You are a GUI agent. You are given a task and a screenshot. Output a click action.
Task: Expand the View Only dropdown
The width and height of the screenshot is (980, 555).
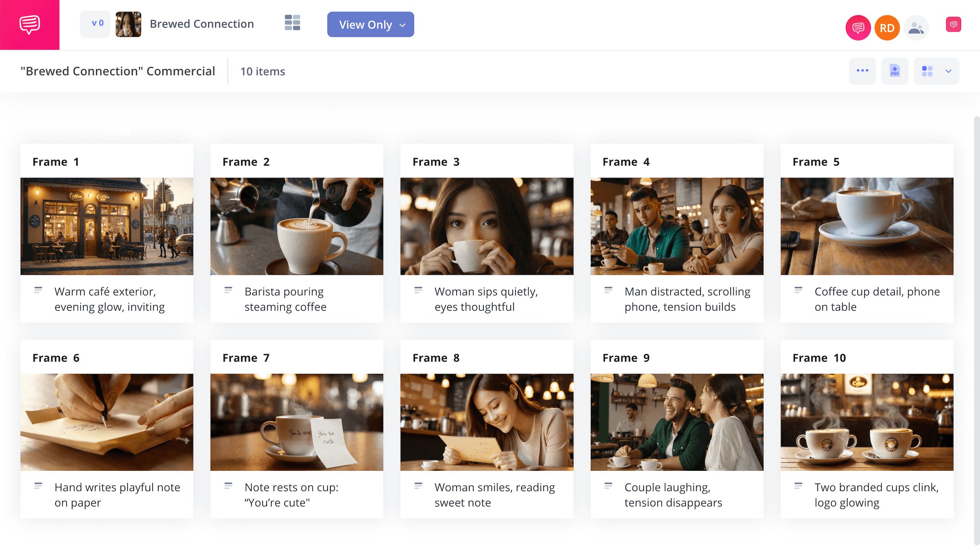(x=370, y=25)
